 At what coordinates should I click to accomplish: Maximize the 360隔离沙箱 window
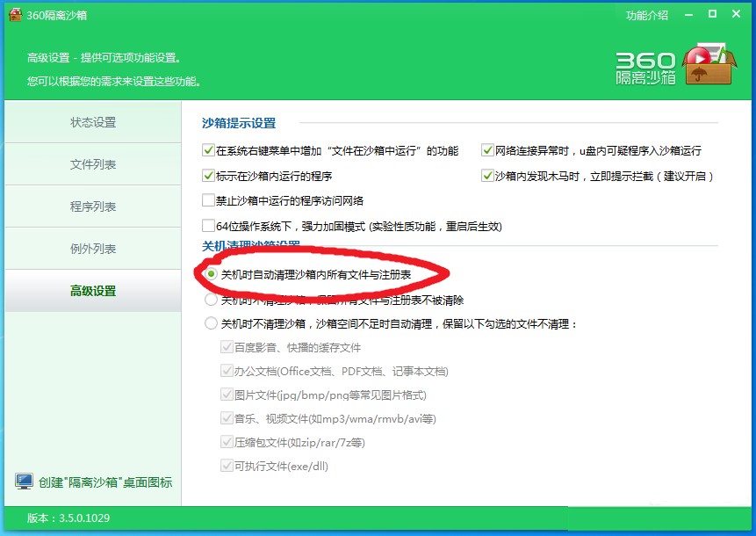click(712, 14)
